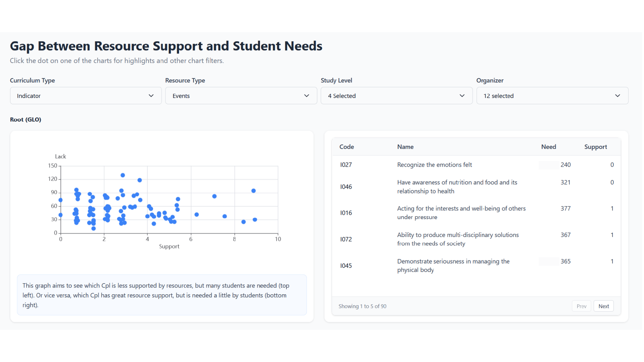Open the Resource Type Events dropdown

click(x=241, y=96)
